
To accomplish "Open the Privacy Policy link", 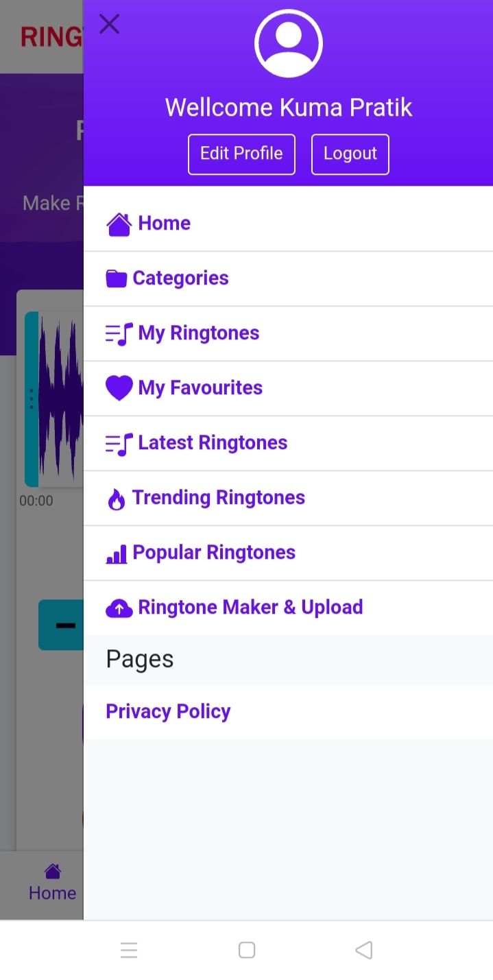I will pos(168,712).
